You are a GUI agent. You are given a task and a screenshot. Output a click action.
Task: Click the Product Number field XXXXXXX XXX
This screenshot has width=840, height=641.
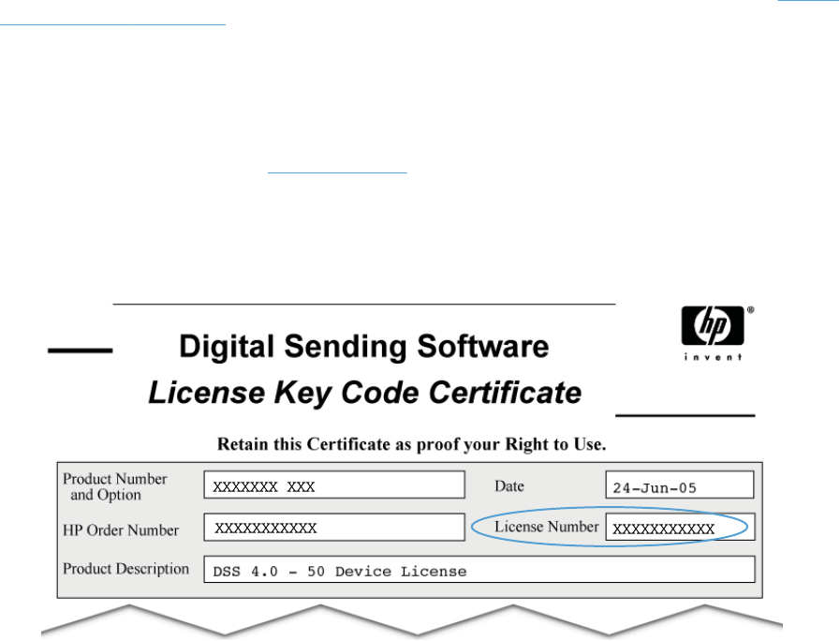point(334,485)
